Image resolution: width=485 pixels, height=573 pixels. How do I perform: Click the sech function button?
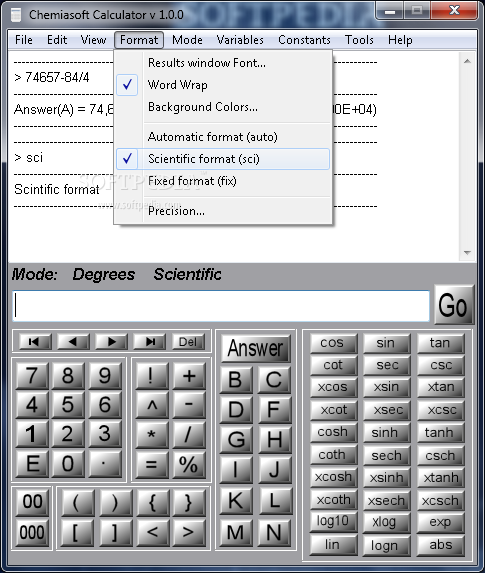click(x=387, y=456)
